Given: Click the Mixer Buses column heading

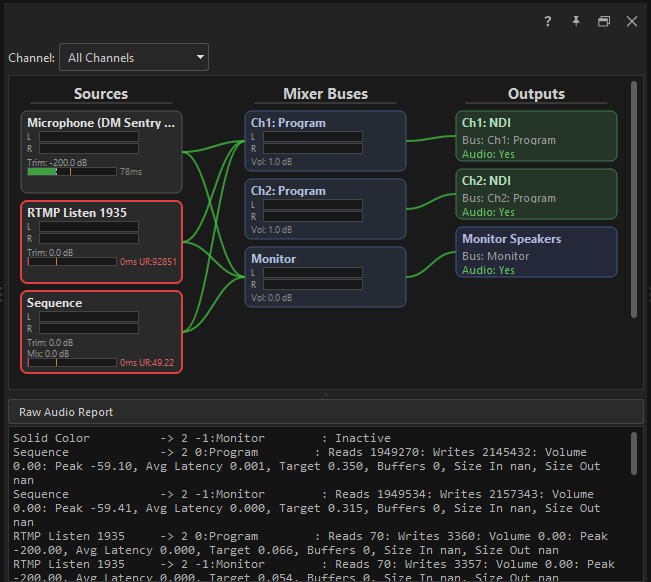Looking at the screenshot, I should click(326, 94).
